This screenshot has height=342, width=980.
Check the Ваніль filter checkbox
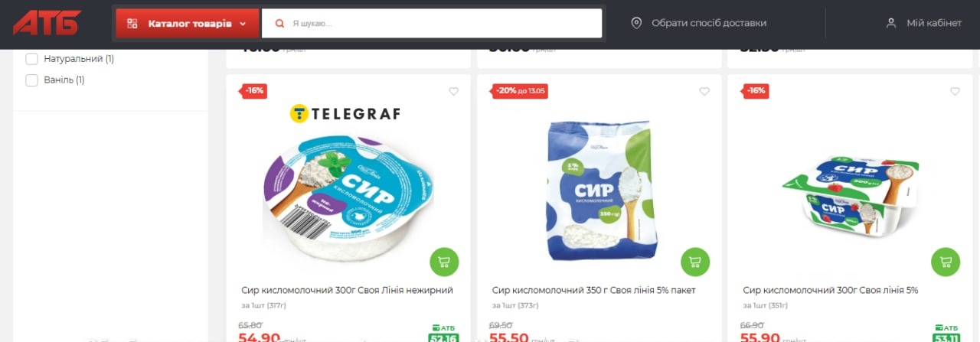tap(32, 80)
